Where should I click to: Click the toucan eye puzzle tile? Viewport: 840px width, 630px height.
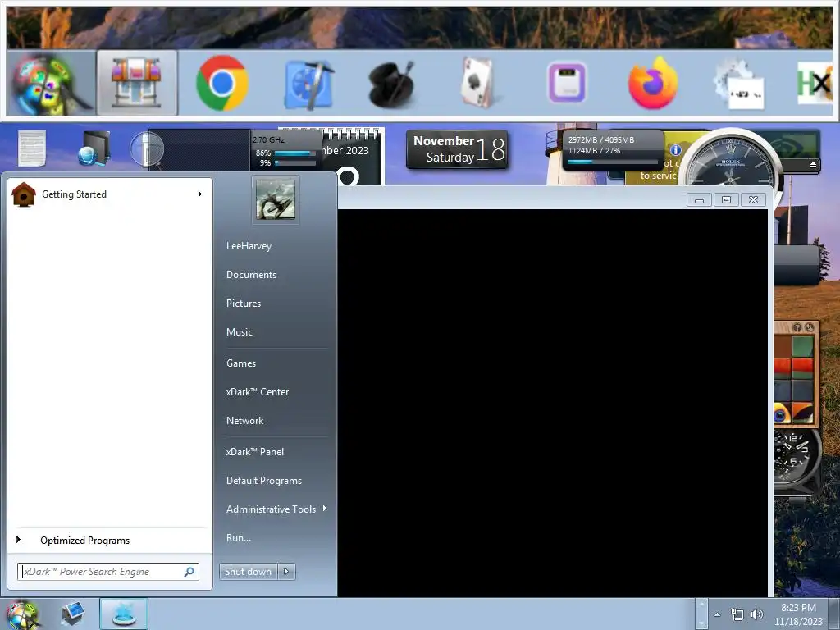pos(783,413)
